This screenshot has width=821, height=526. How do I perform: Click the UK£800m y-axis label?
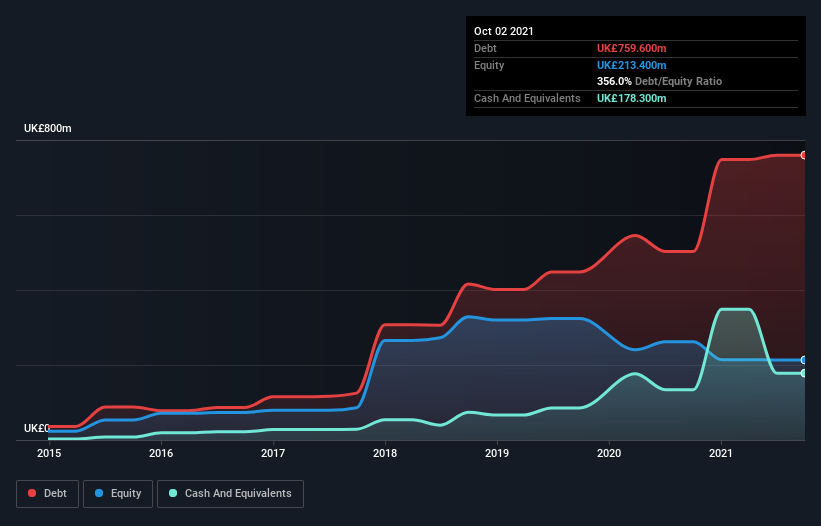tap(48, 128)
